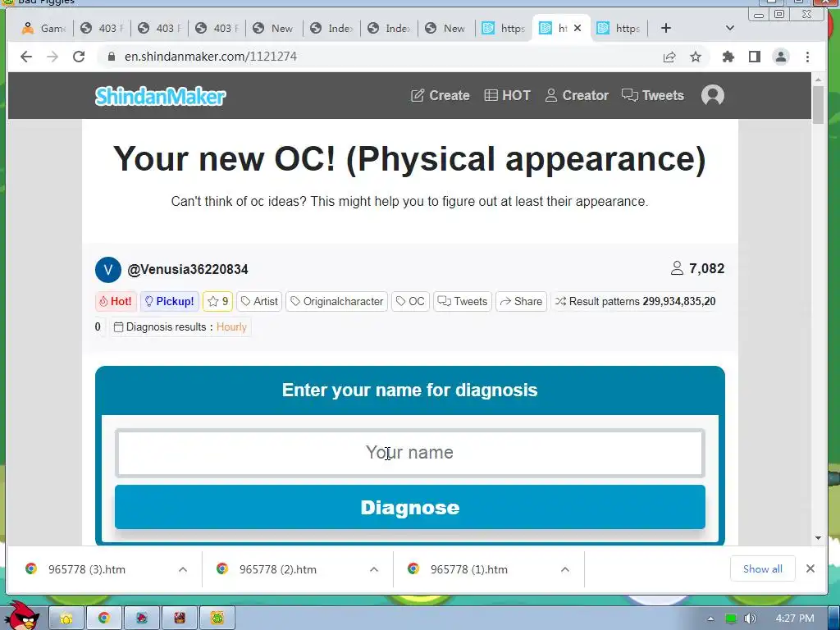
Task: Click the browser forward arrow
Action: click(52, 57)
